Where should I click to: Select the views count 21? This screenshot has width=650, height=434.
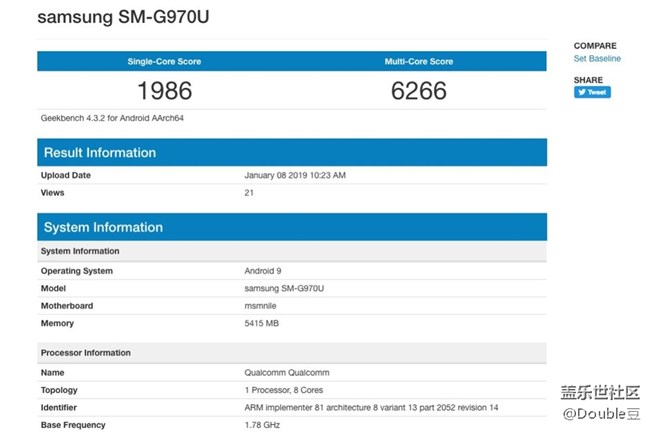click(x=249, y=193)
